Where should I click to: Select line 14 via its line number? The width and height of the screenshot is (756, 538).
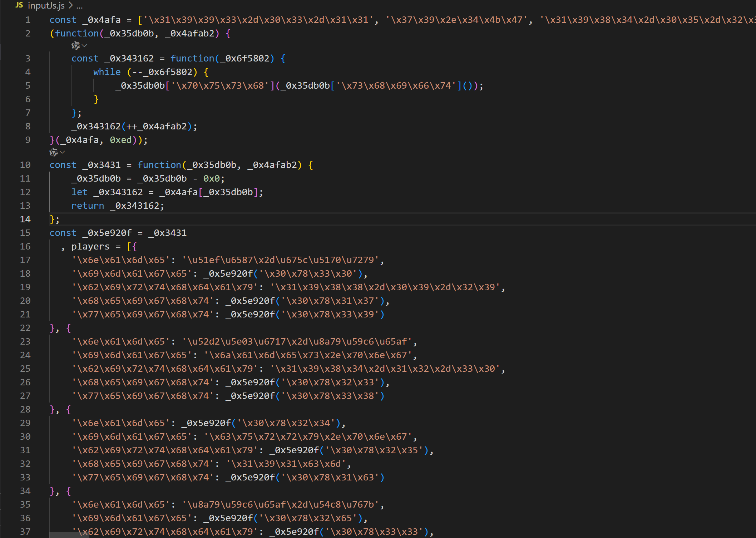(x=25, y=219)
